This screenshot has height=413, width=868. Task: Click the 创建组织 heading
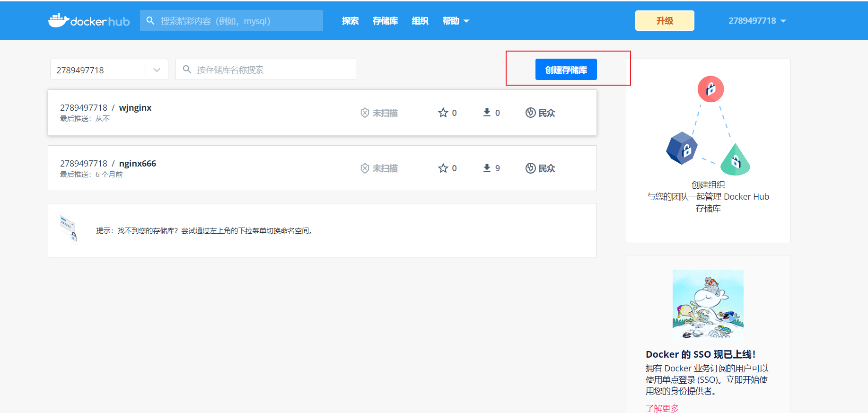[x=708, y=185]
